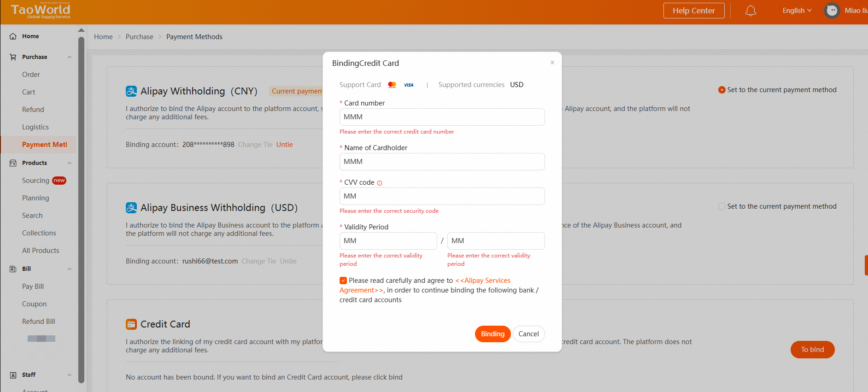Click the Binding button
The image size is (868, 392).
493,334
